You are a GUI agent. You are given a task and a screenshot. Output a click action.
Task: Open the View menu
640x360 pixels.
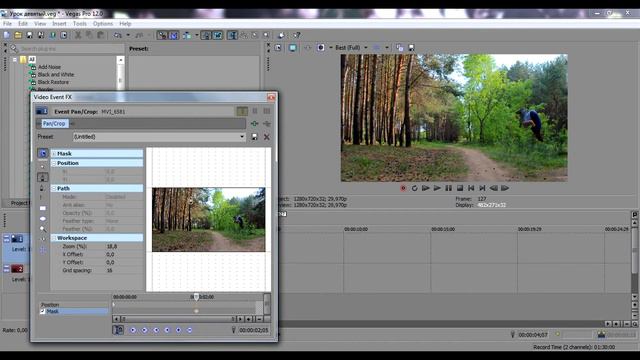tap(40, 24)
